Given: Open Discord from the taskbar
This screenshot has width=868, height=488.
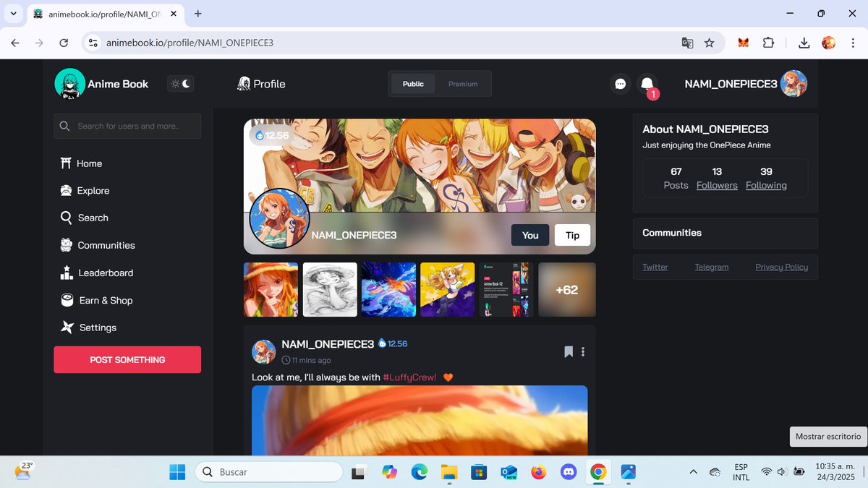Looking at the screenshot, I should (x=568, y=472).
